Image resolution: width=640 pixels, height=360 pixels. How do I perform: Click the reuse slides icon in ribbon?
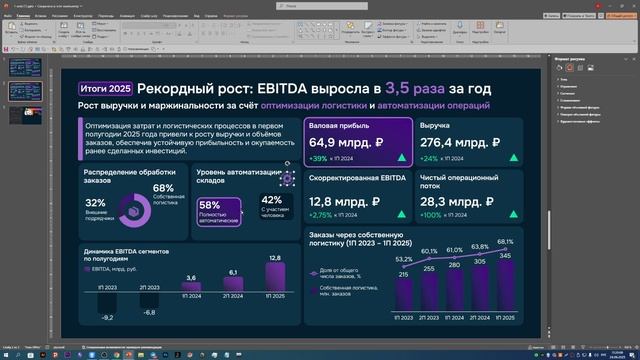point(80,26)
